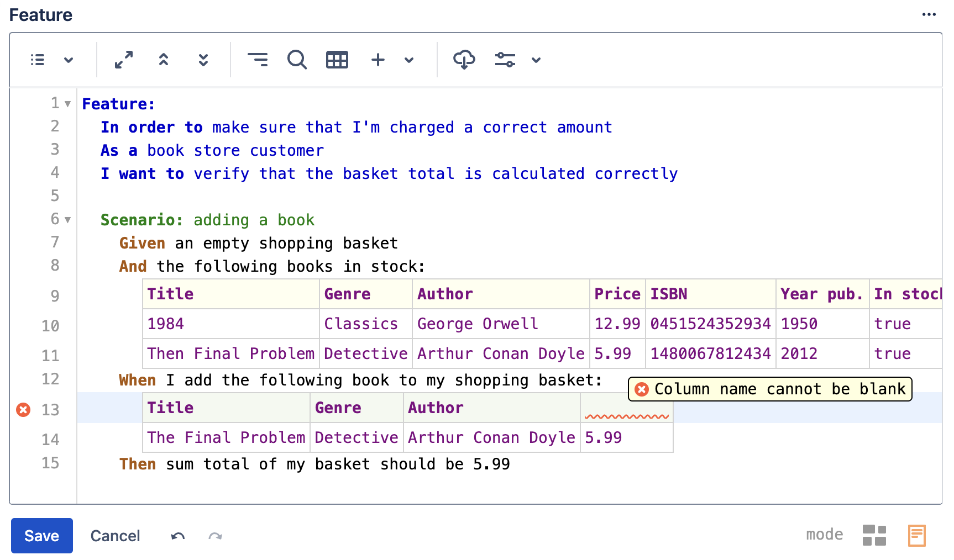Click the 'I want to verify' line
Viewport: 954px width, 560px height.
point(389,173)
